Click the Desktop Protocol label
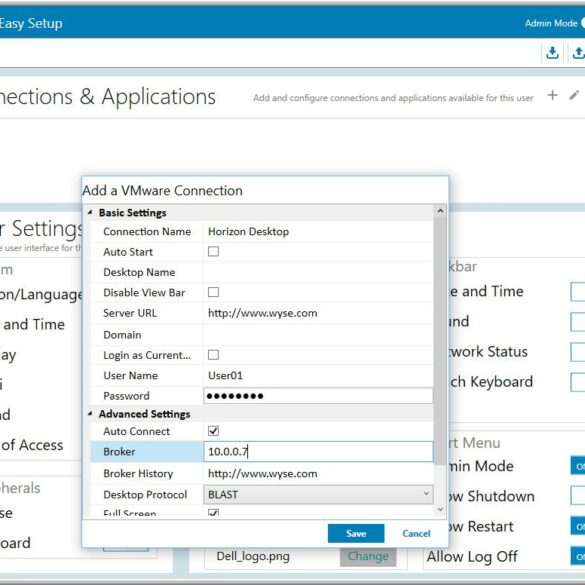The image size is (585, 585). click(145, 494)
